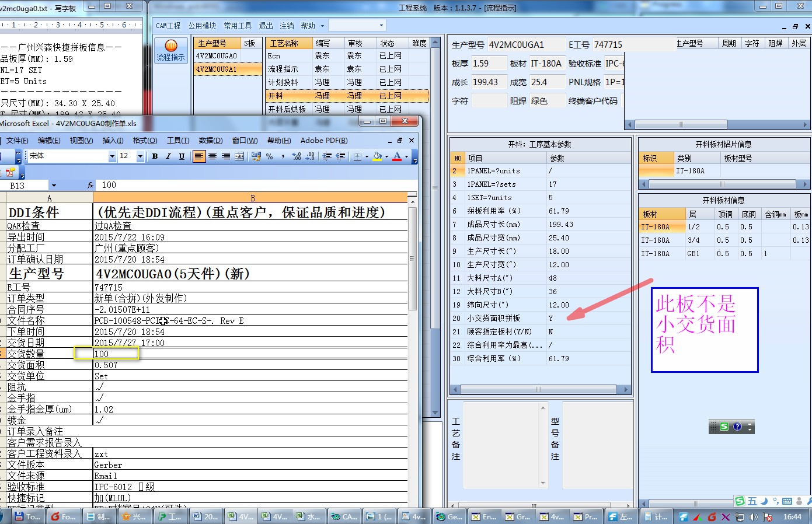Toggle bold formatting in Excel
The width and height of the screenshot is (812, 524).
(155, 156)
